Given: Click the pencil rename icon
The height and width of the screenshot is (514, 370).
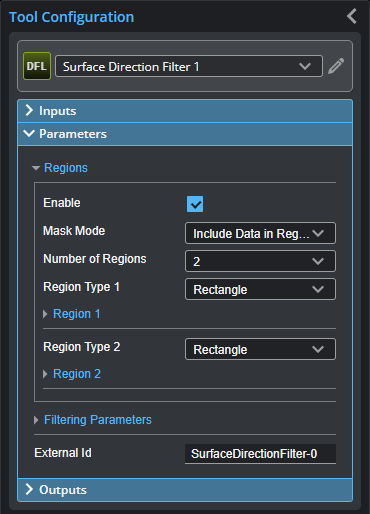Looking at the screenshot, I should tap(336, 66).
